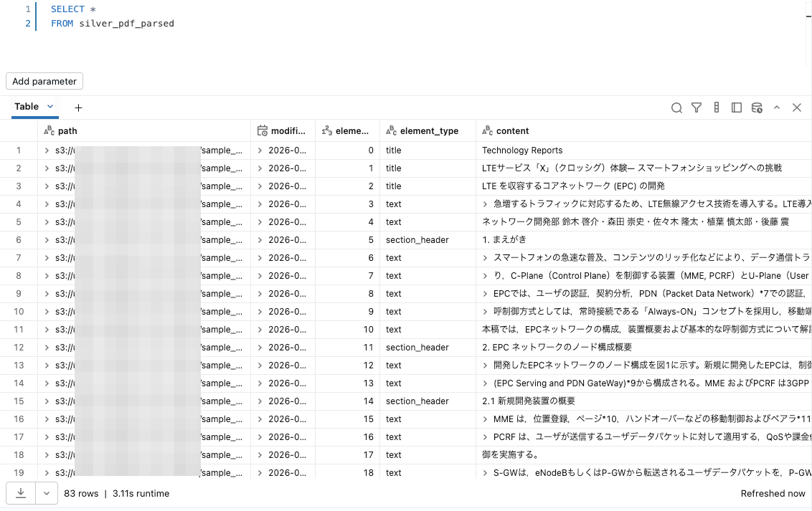This screenshot has width=812, height=511.
Task: Open the vertical three-dot options icon
Action: 717,108
